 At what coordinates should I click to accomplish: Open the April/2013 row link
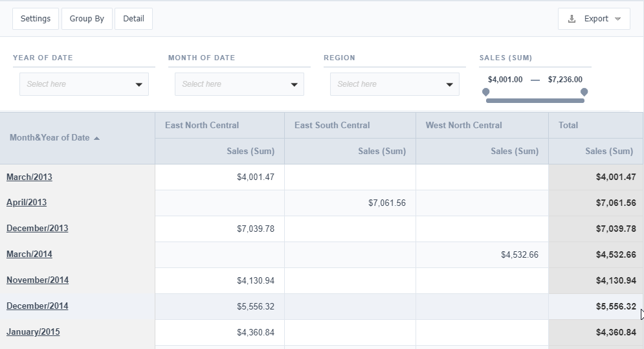click(27, 203)
